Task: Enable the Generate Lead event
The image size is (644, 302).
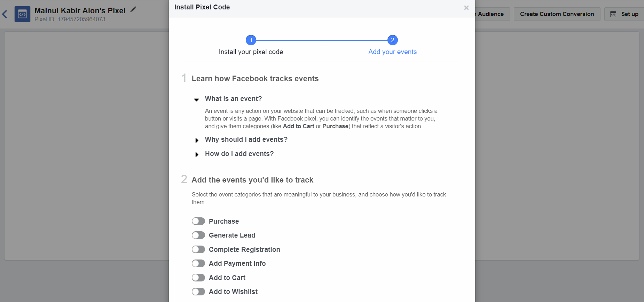Action: coord(198,235)
